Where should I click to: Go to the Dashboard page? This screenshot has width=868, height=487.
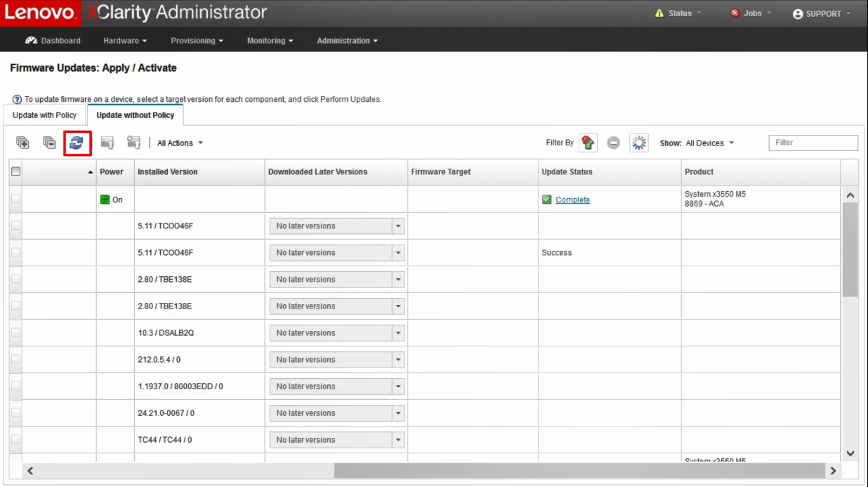[x=53, y=41]
